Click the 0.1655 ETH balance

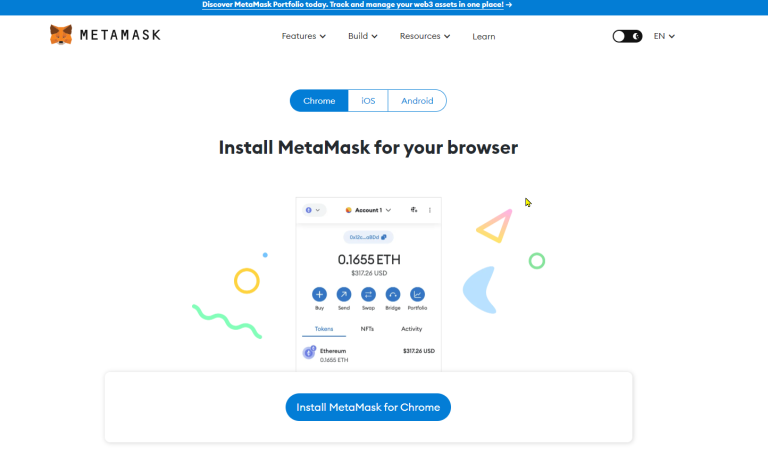coord(369,260)
